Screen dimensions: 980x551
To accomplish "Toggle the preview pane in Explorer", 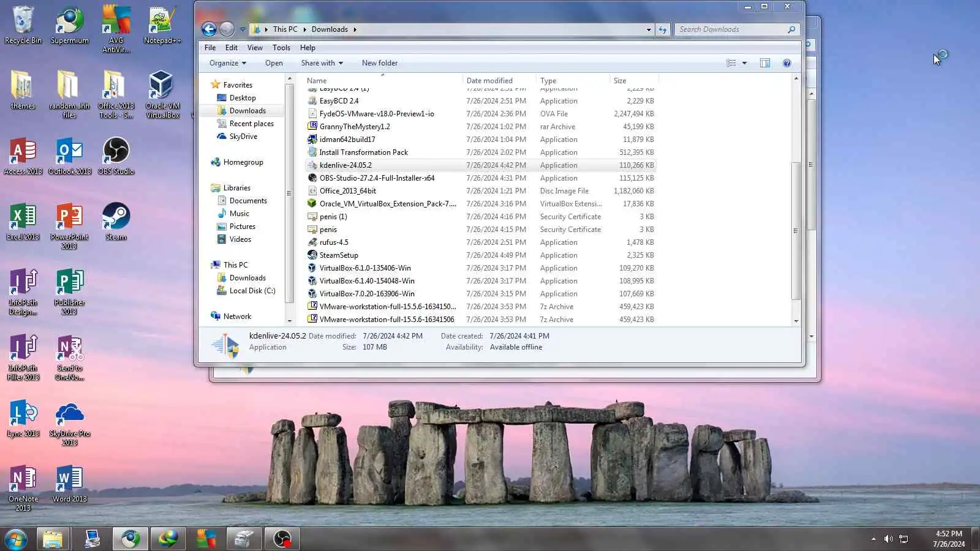I will coord(765,63).
